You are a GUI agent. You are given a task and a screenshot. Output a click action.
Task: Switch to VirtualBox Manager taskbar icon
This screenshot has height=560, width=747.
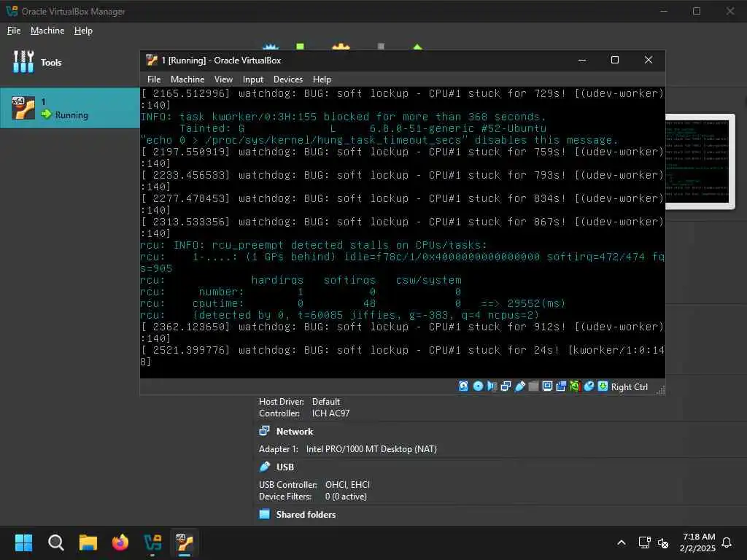click(x=152, y=542)
